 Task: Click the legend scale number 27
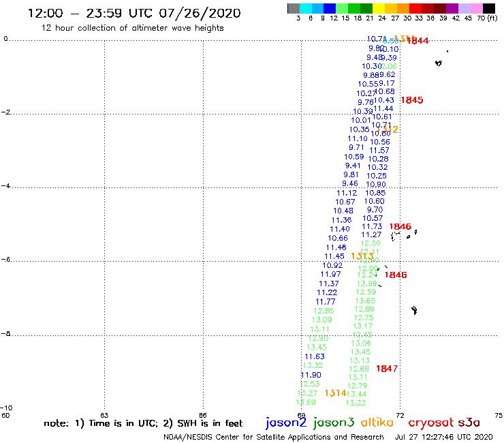[395, 18]
